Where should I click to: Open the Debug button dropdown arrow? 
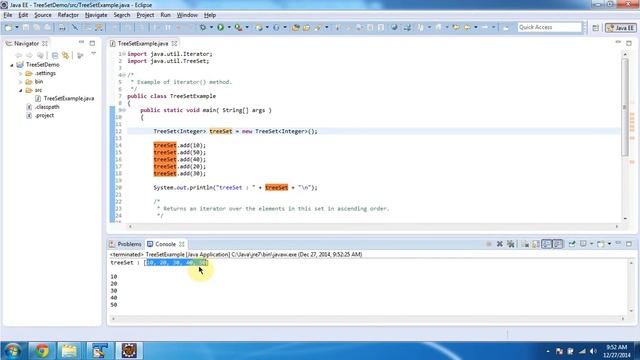click(211, 27)
